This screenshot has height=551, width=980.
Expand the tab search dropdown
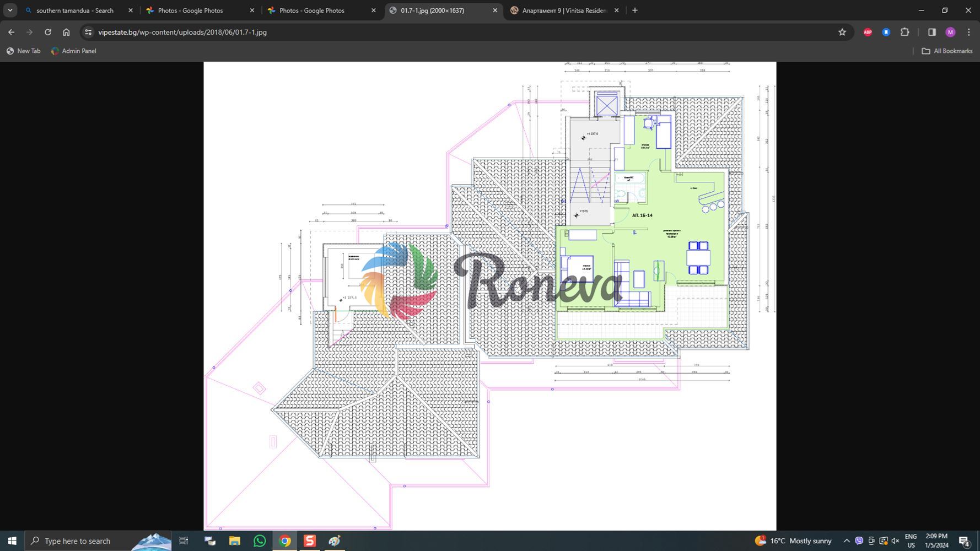[10, 10]
